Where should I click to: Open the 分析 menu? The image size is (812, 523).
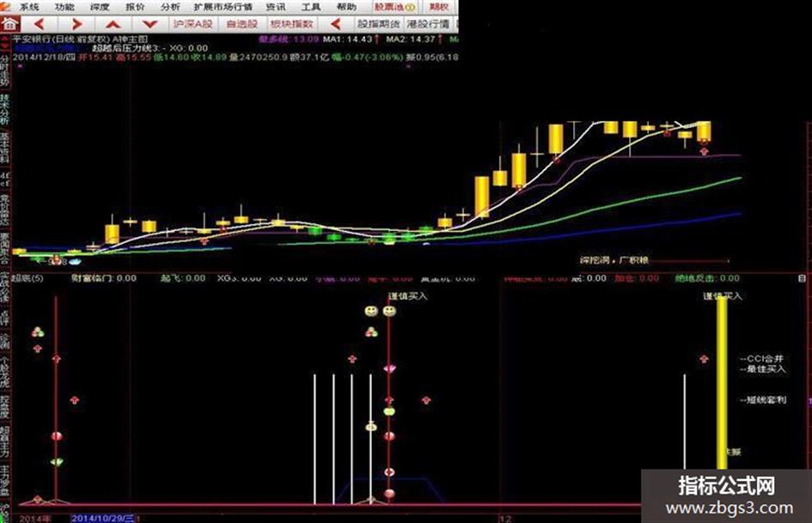point(170,7)
